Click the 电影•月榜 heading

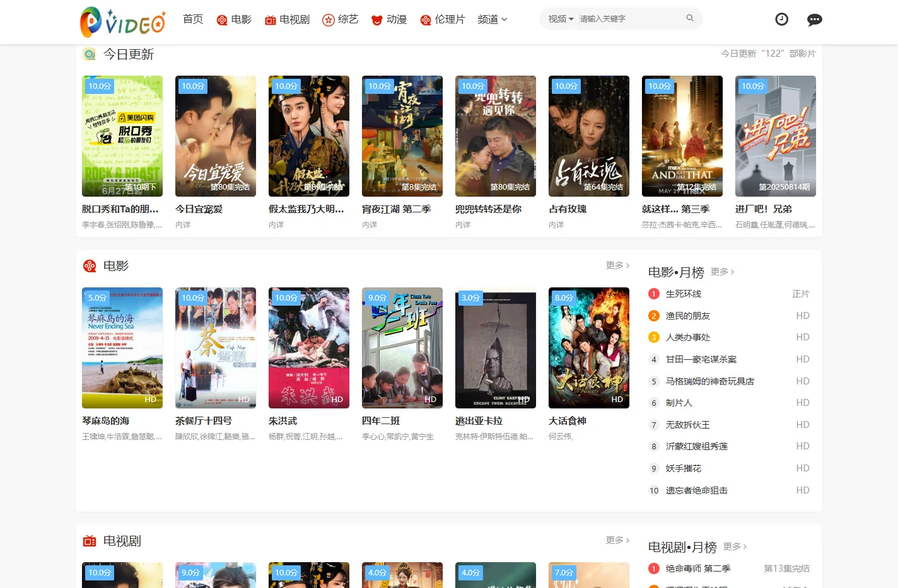tap(676, 272)
